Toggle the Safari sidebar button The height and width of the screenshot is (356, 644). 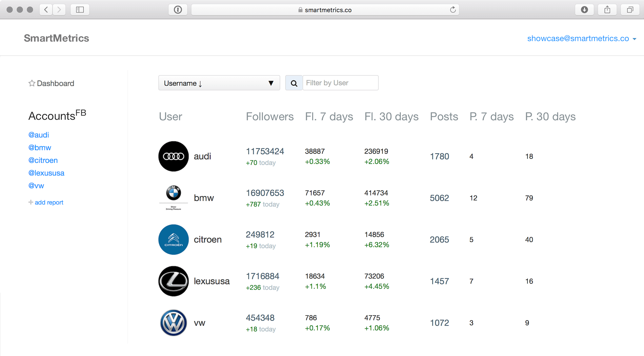tap(80, 10)
